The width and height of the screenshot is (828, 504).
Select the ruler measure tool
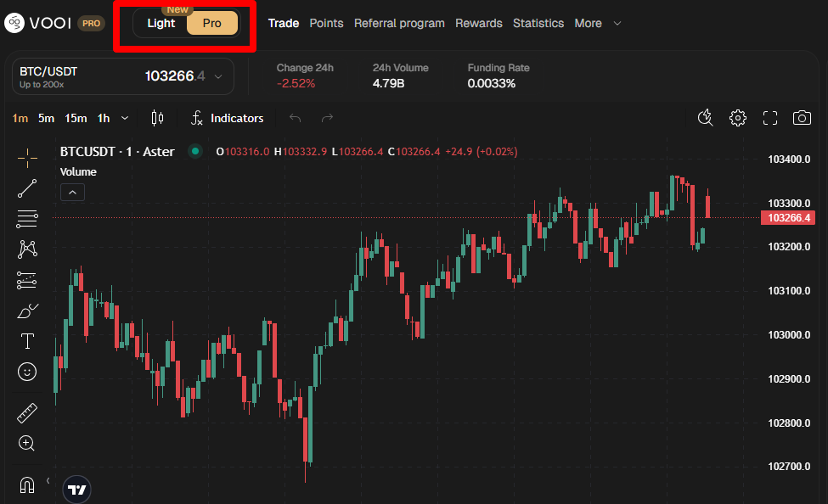(x=27, y=413)
